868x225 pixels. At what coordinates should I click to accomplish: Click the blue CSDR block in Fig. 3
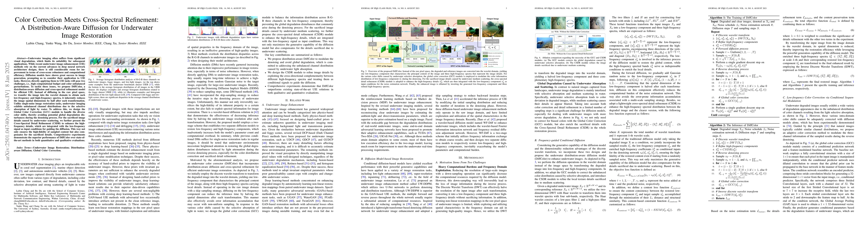coord(397,60)
